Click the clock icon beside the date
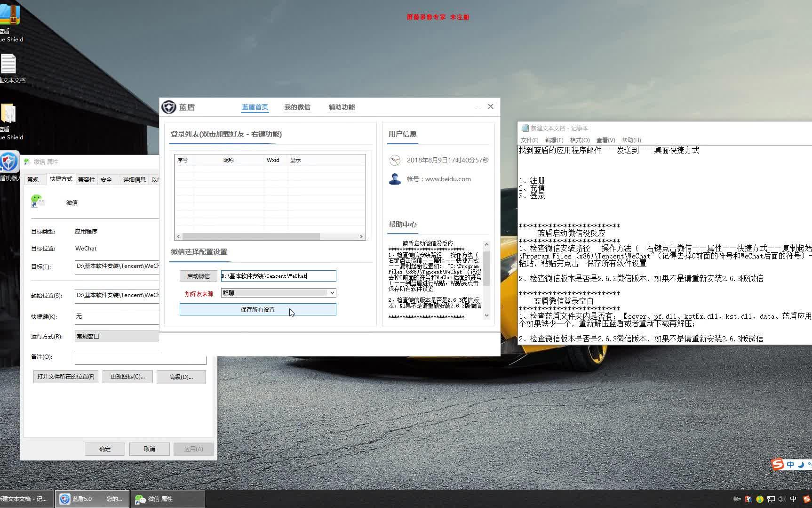812x508 pixels. (395, 160)
